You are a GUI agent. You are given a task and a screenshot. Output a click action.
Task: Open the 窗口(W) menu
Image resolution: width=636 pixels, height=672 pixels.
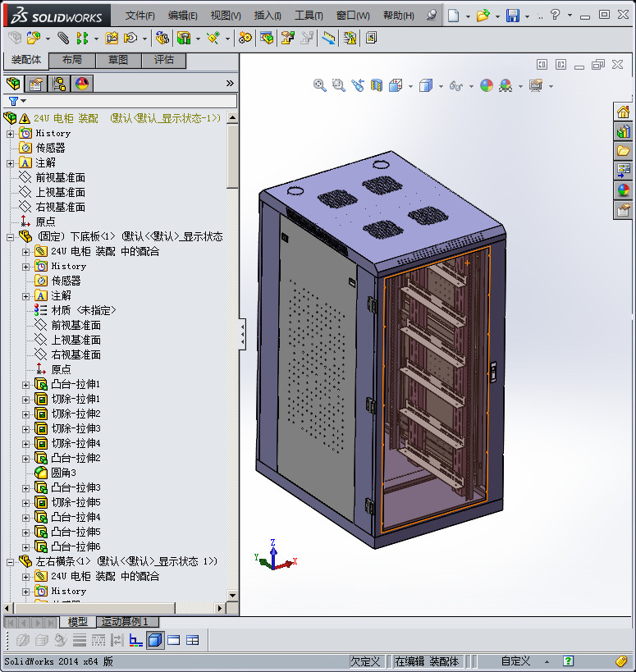coord(353,16)
